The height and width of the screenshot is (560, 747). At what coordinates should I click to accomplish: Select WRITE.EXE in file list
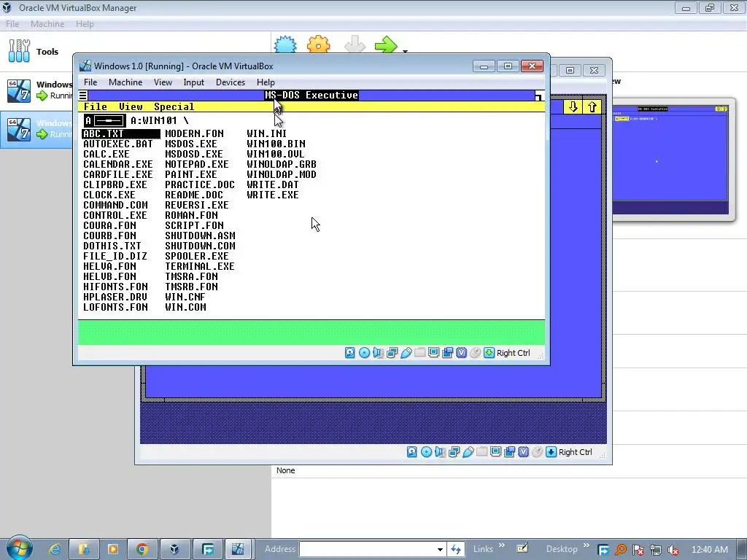pos(273,195)
